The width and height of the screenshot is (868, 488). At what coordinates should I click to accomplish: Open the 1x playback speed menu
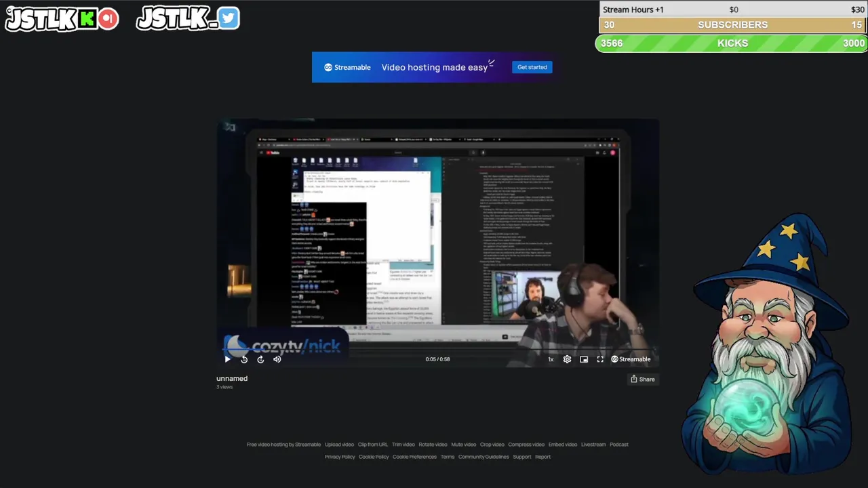551,359
